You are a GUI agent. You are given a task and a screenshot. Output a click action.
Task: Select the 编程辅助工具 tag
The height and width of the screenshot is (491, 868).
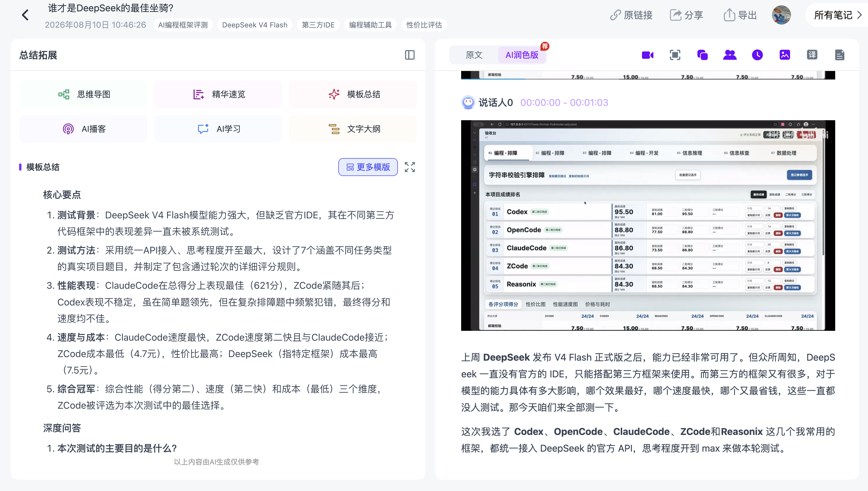[370, 25]
